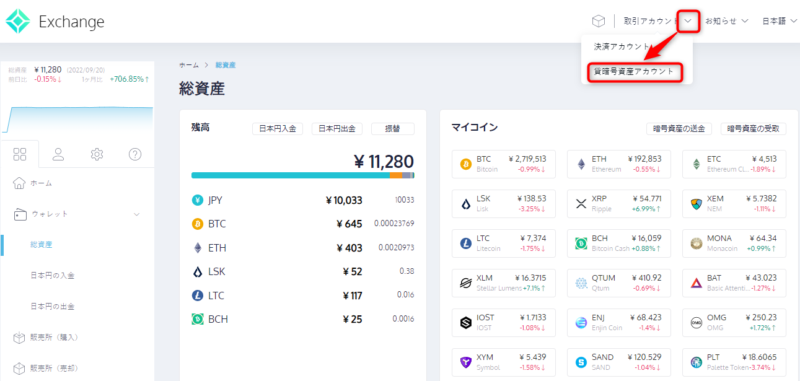Image resolution: width=800 pixels, height=381 pixels.
Task: Click the 日本円入金 button
Action: point(278,129)
